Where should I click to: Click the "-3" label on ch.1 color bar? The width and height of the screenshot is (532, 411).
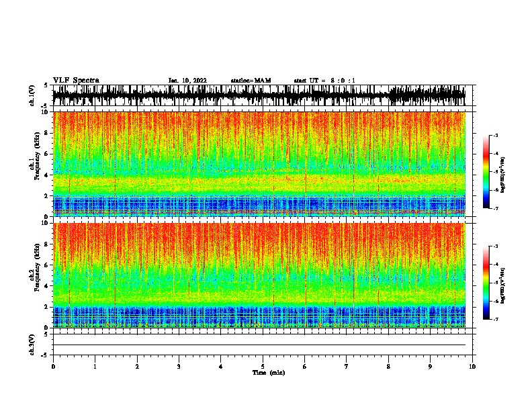(x=496, y=135)
